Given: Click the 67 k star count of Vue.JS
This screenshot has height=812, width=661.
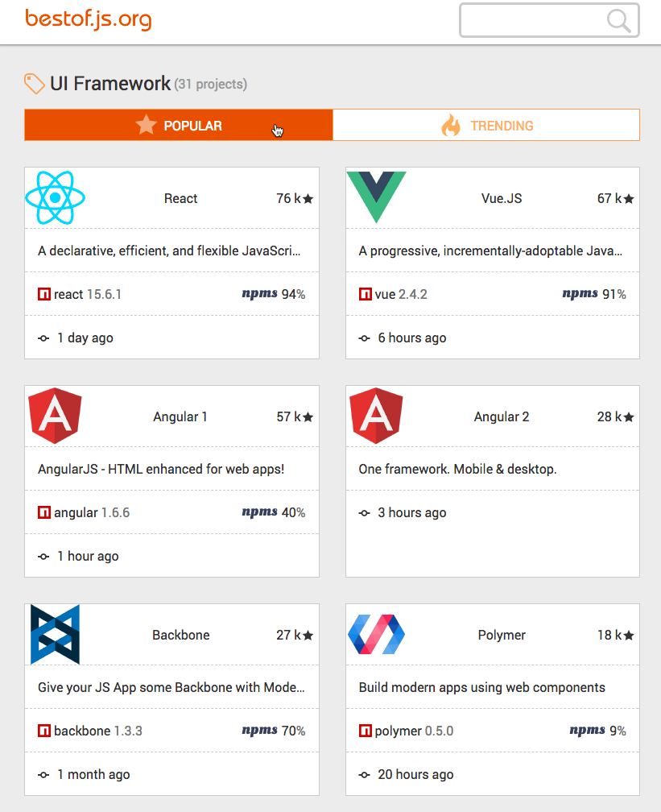Looking at the screenshot, I should (x=615, y=198).
